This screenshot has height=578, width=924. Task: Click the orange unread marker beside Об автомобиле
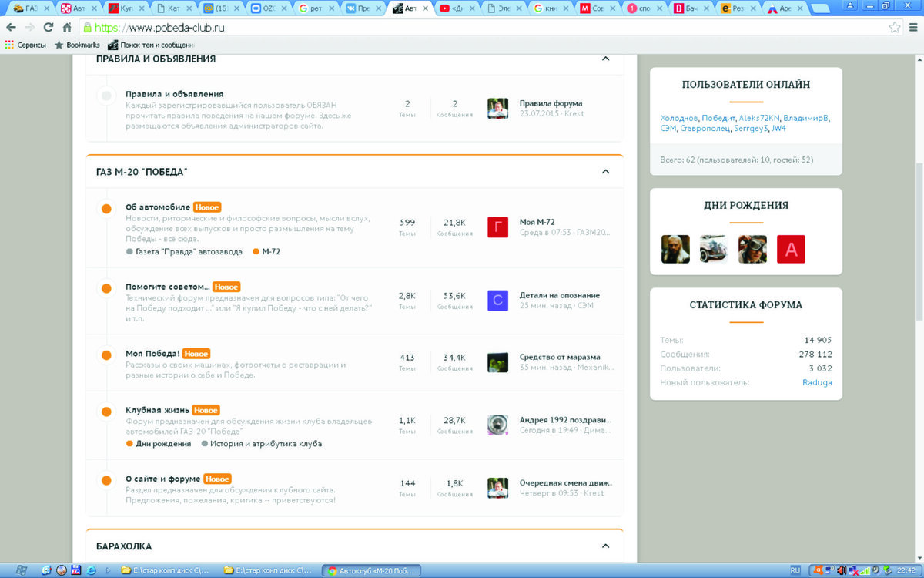click(106, 209)
